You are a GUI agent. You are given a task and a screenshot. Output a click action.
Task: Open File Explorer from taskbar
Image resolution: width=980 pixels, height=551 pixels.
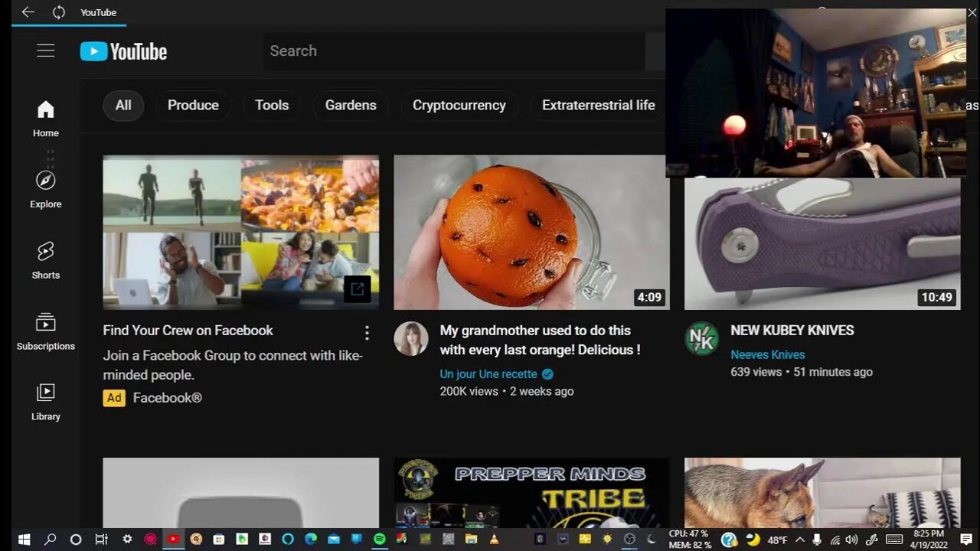pos(471,539)
